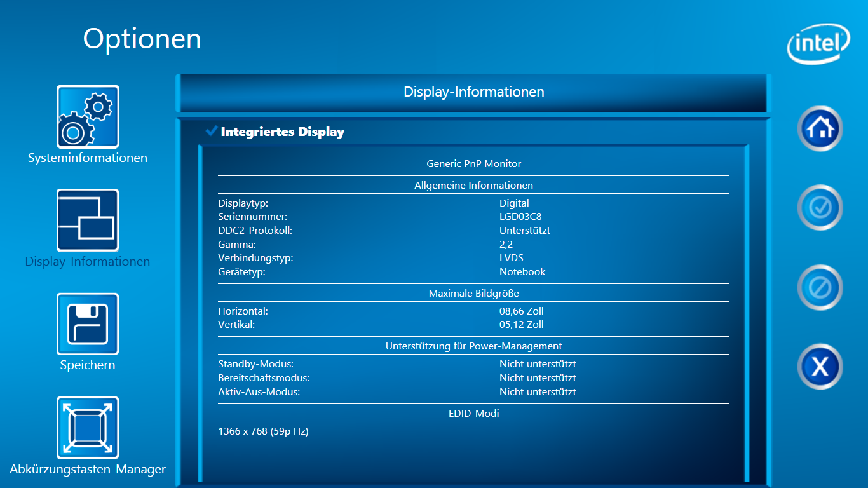Close the panel with the X button
This screenshot has width=868, height=488.
(x=820, y=367)
